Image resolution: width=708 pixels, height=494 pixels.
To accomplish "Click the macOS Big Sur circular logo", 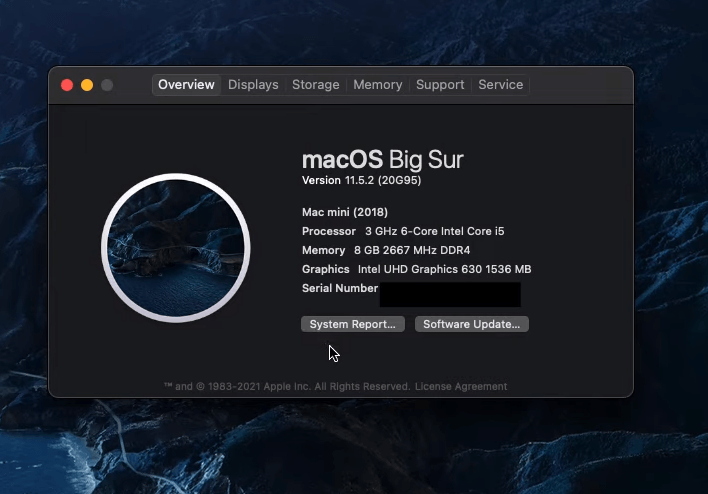I will (176, 248).
